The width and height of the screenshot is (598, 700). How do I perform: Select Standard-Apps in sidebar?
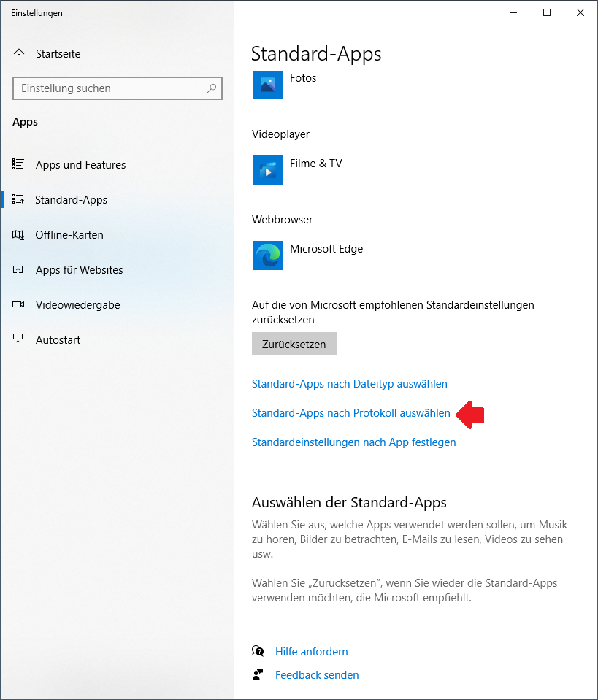[71, 200]
